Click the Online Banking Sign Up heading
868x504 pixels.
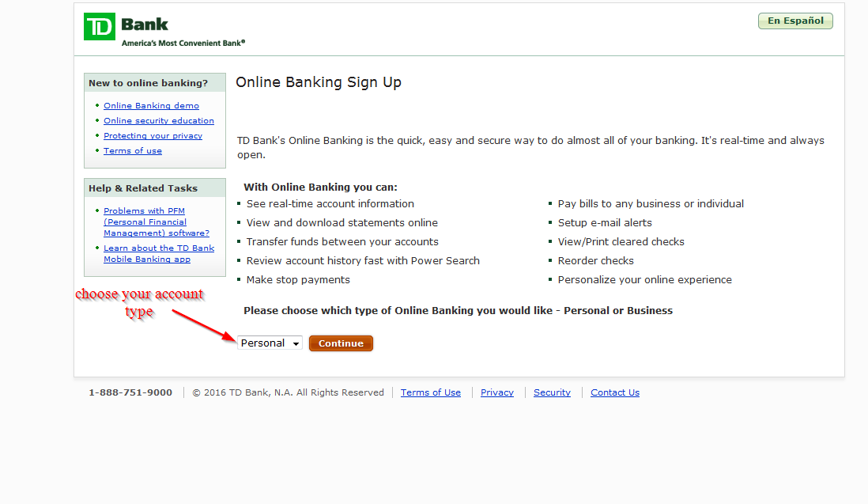click(x=319, y=82)
